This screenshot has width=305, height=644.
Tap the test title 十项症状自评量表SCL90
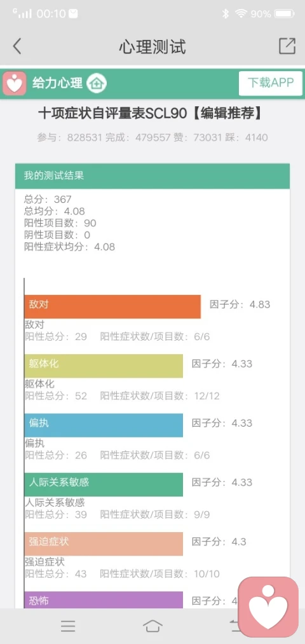(x=113, y=113)
